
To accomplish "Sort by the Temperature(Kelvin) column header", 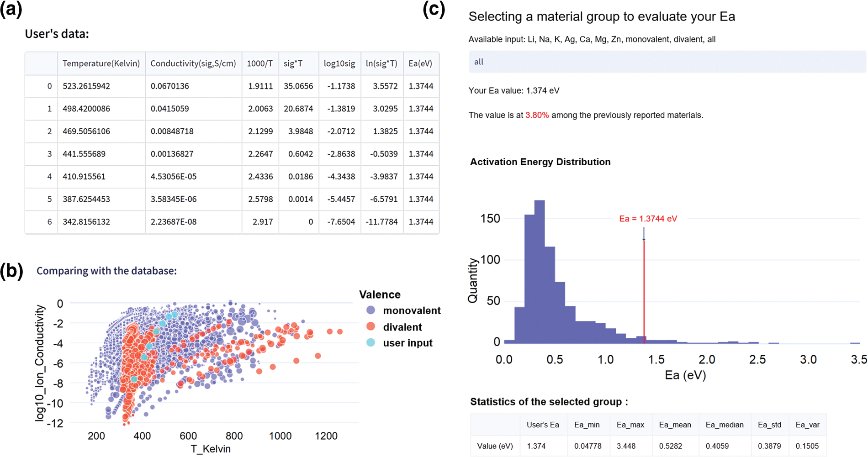I will (x=101, y=63).
